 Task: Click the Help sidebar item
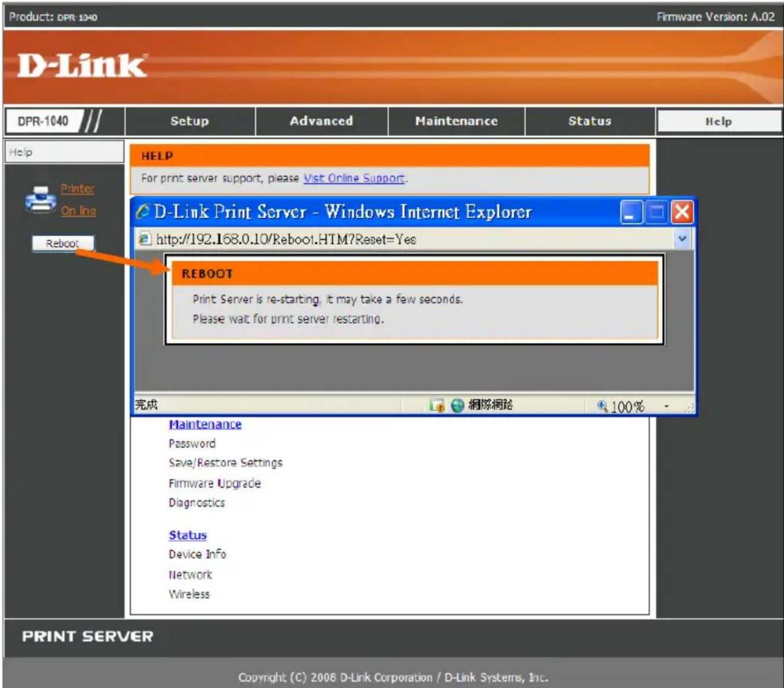[x=64, y=152]
